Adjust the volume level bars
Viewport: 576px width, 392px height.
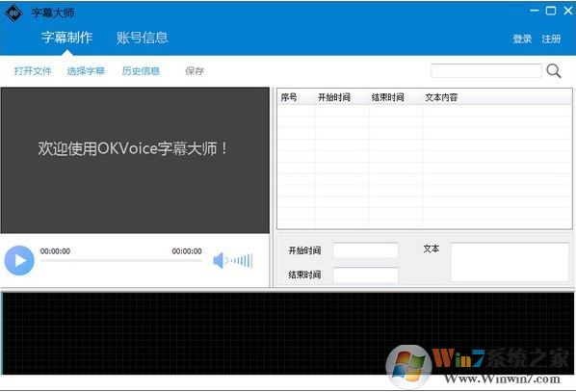(243, 261)
